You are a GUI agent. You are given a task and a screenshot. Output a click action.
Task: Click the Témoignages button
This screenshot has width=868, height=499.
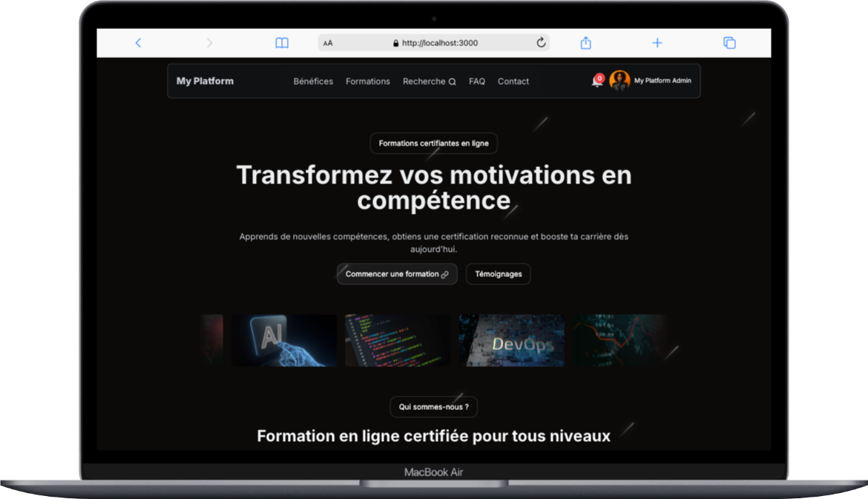tap(499, 274)
